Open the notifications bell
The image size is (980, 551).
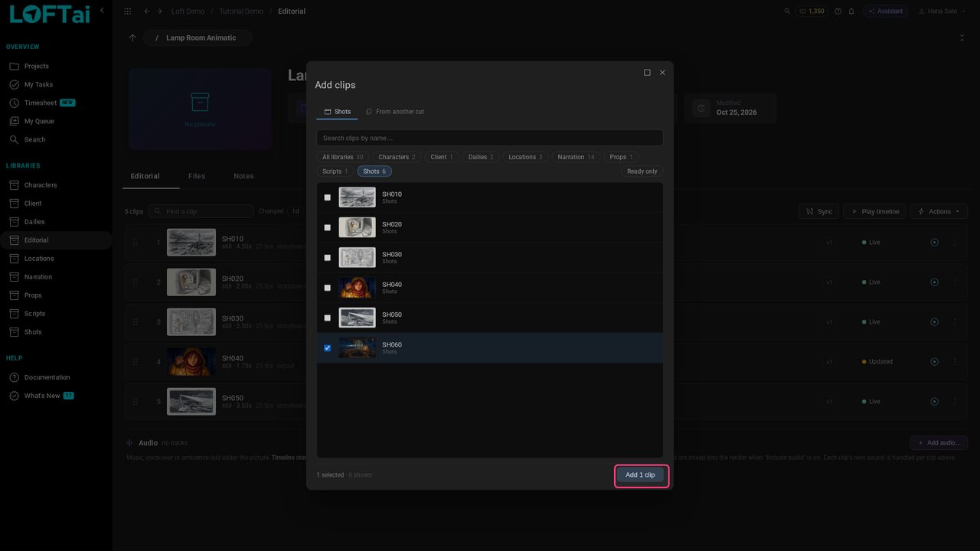click(851, 11)
